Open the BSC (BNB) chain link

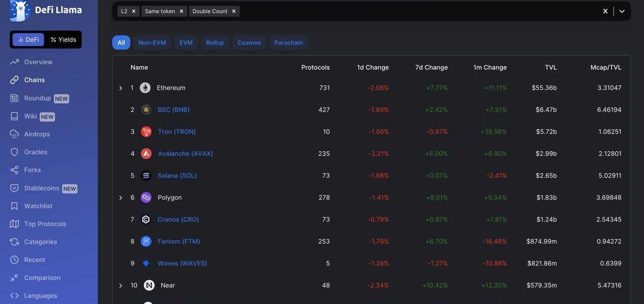pos(174,110)
